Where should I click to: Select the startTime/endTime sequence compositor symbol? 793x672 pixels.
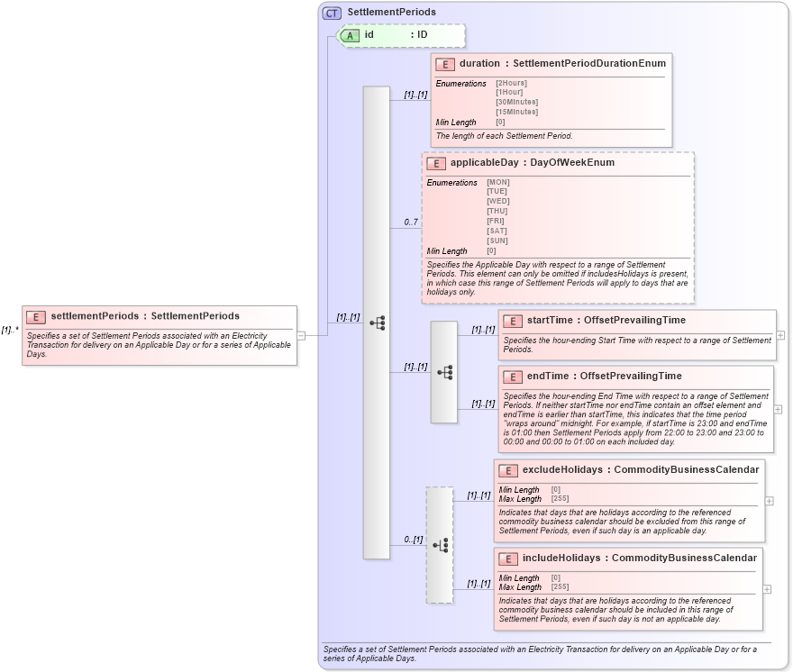pos(445,373)
